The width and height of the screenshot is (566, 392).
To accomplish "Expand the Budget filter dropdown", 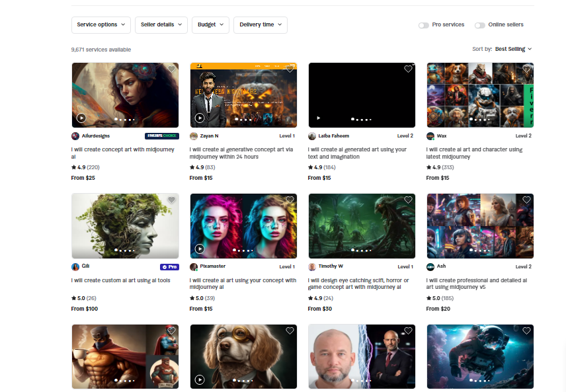I will coord(210,25).
